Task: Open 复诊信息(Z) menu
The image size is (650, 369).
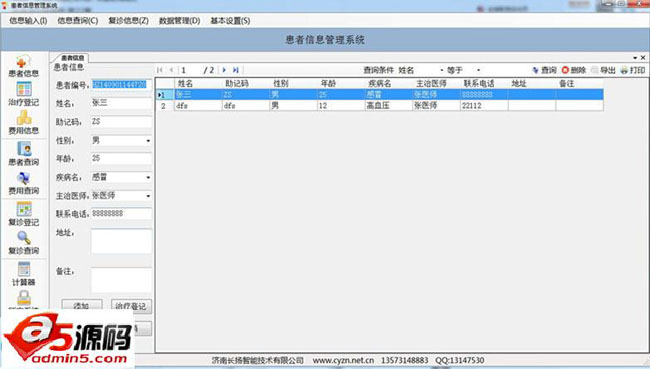Action: [x=129, y=21]
